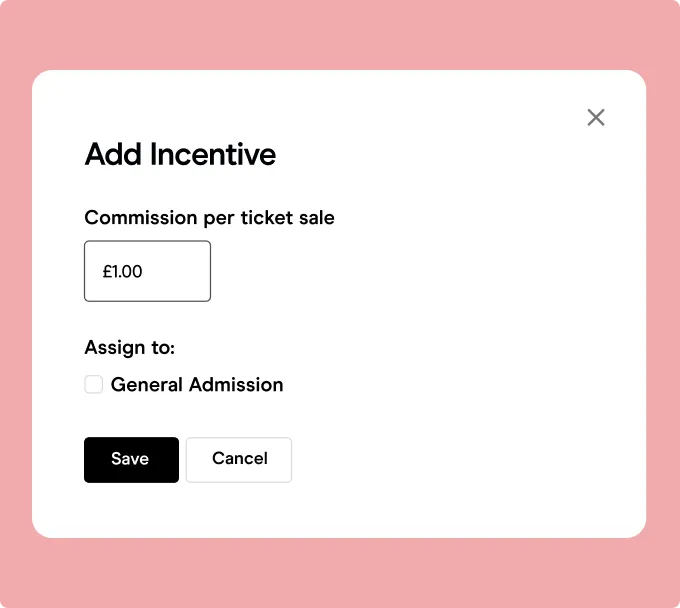Assign the commission to General Admission
Viewport: 680px width, 608px height.
(x=94, y=384)
